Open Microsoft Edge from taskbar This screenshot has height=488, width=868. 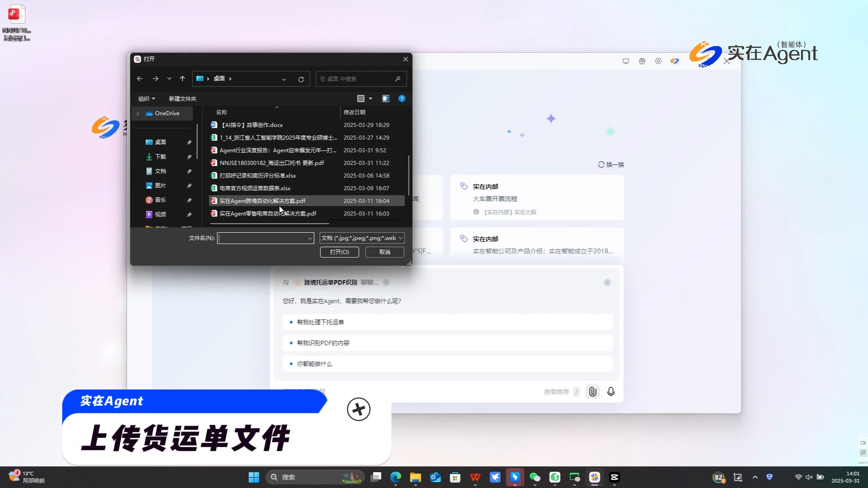(396, 477)
